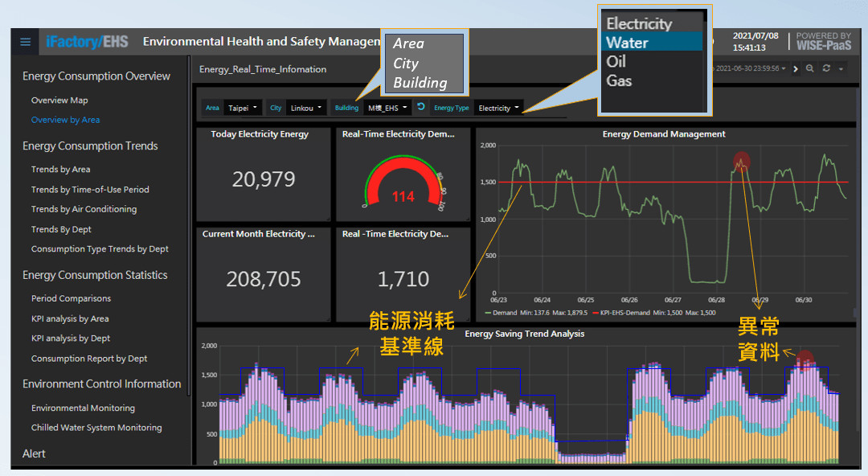Open the time range picker ending 2021-06-30
The height and width of the screenshot is (476, 868).
pyautogui.click(x=750, y=68)
